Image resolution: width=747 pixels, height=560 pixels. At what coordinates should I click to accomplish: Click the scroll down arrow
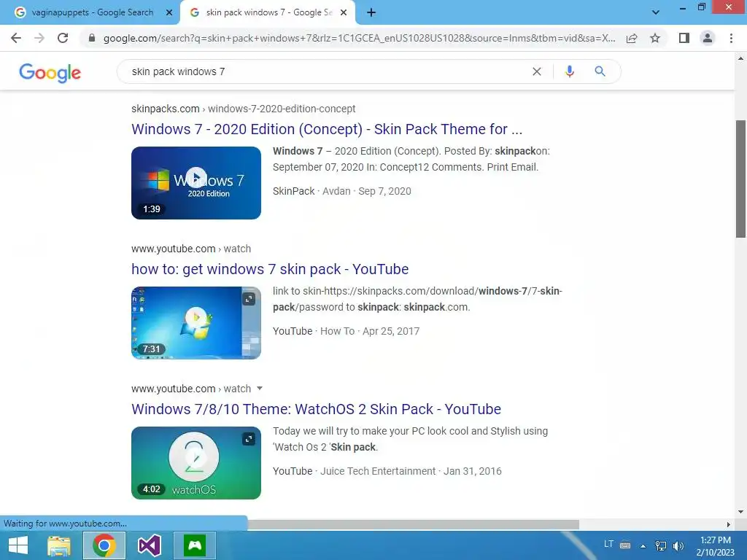[x=740, y=512]
